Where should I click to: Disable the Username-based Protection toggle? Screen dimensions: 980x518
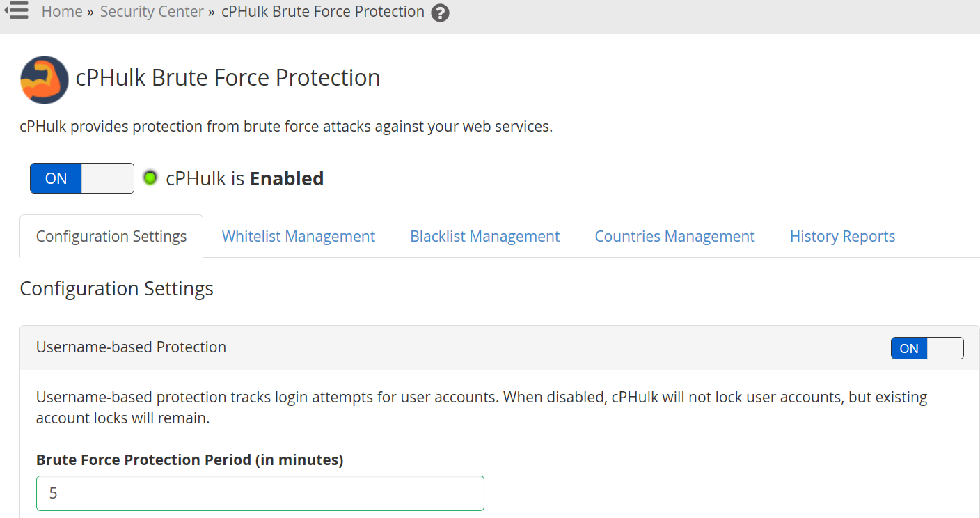click(x=927, y=348)
